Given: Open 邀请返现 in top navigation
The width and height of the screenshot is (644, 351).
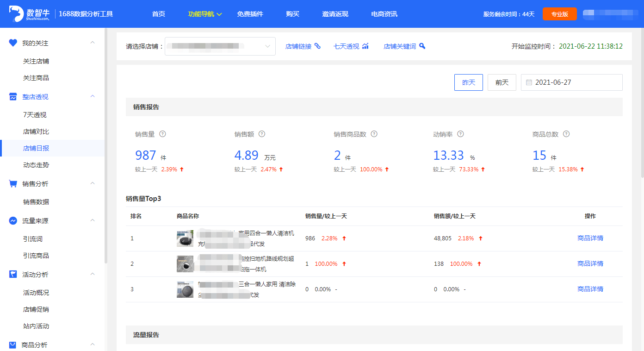Looking at the screenshot, I should [x=335, y=14].
